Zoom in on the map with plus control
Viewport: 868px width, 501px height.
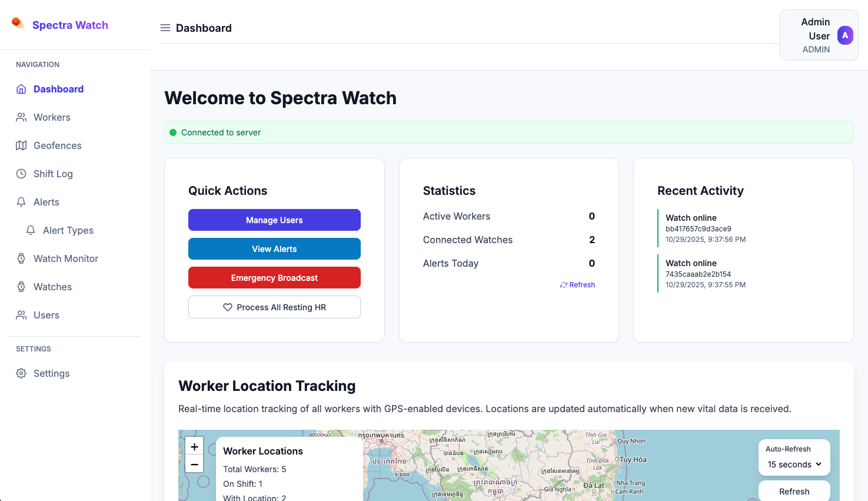[194, 446]
